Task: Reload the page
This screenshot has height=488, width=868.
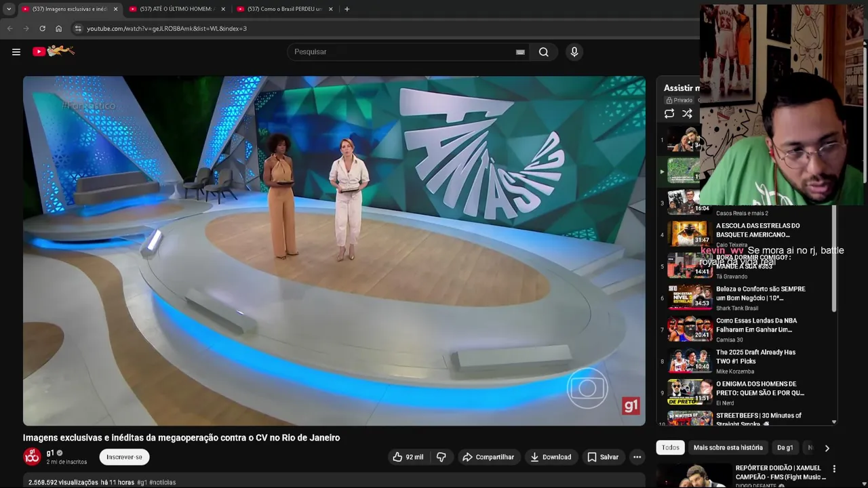Action: pos(42,28)
